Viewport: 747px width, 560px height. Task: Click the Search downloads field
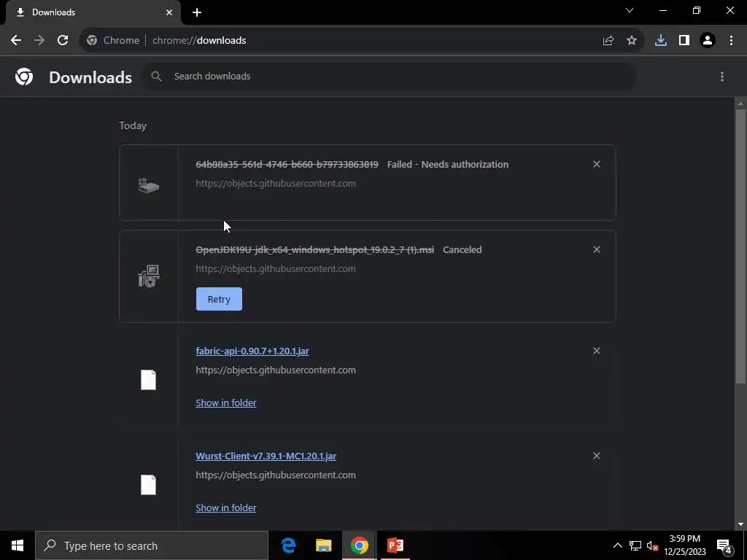pyautogui.click(x=389, y=76)
